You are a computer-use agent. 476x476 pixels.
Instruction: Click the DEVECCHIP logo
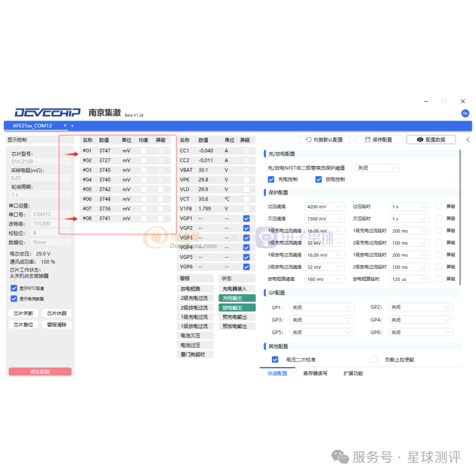pos(48,112)
